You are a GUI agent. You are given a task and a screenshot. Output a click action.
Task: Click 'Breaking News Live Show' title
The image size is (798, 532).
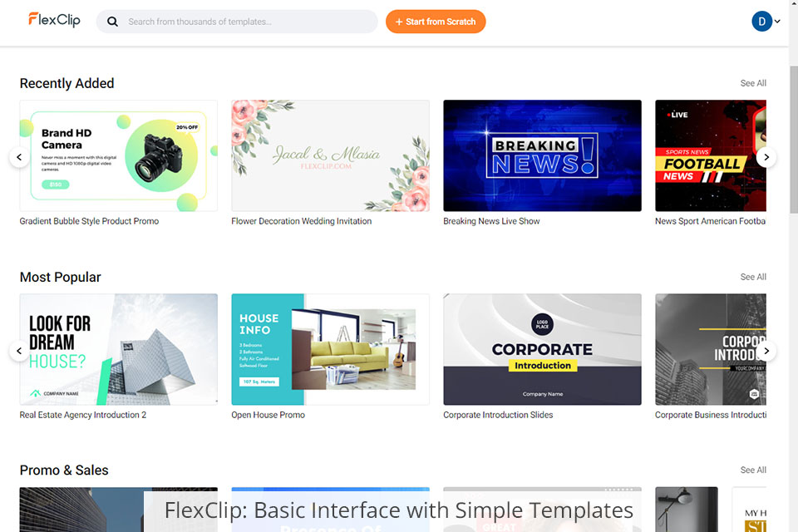coord(491,221)
